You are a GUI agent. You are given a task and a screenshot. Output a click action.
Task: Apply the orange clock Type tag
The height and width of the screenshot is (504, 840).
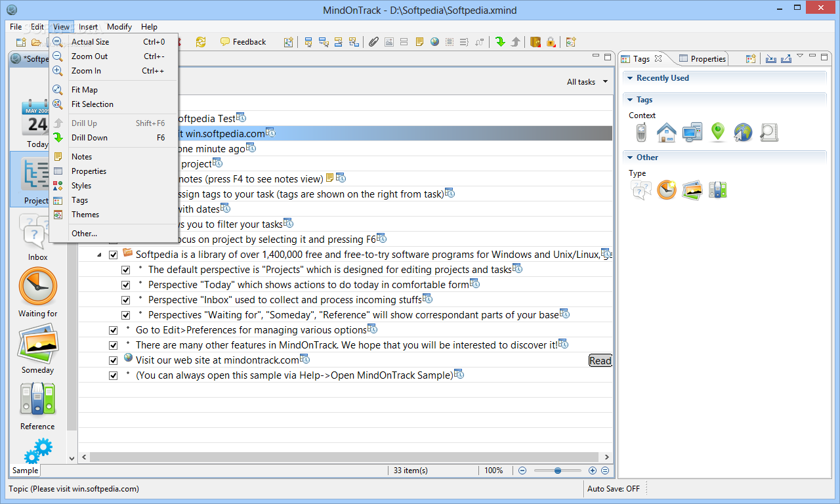tap(667, 190)
